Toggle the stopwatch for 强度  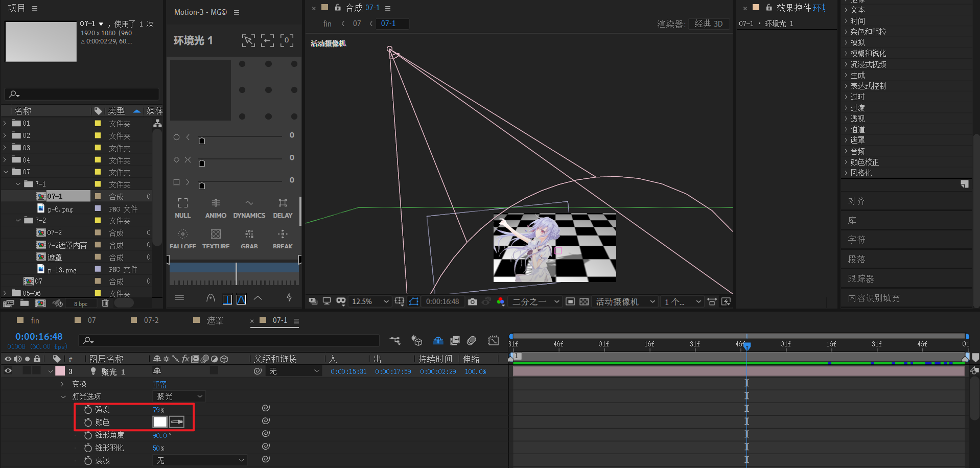click(88, 410)
